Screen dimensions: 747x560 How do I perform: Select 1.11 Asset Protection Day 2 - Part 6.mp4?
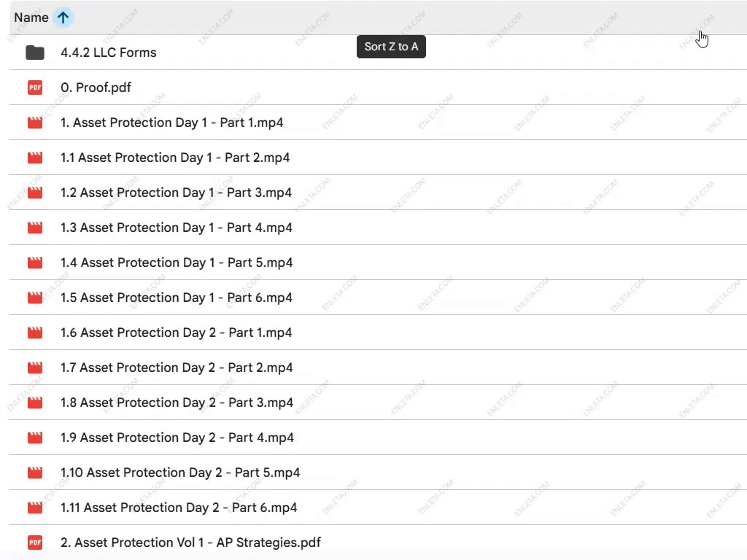click(x=179, y=507)
